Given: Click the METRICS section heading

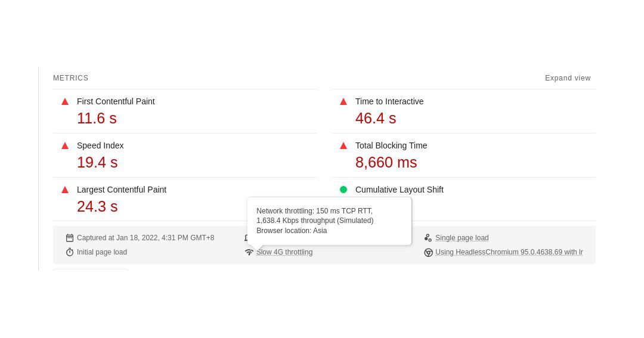Looking at the screenshot, I should click(70, 78).
